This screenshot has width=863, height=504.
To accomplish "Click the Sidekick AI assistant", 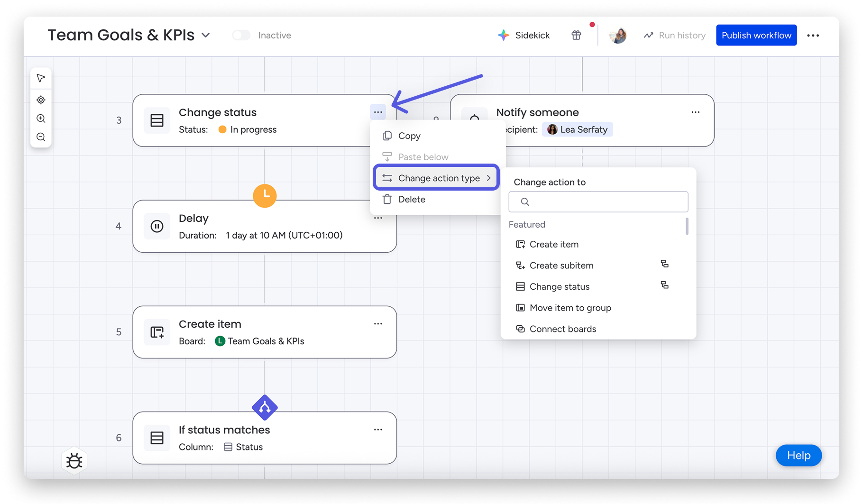I will (x=523, y=35).
